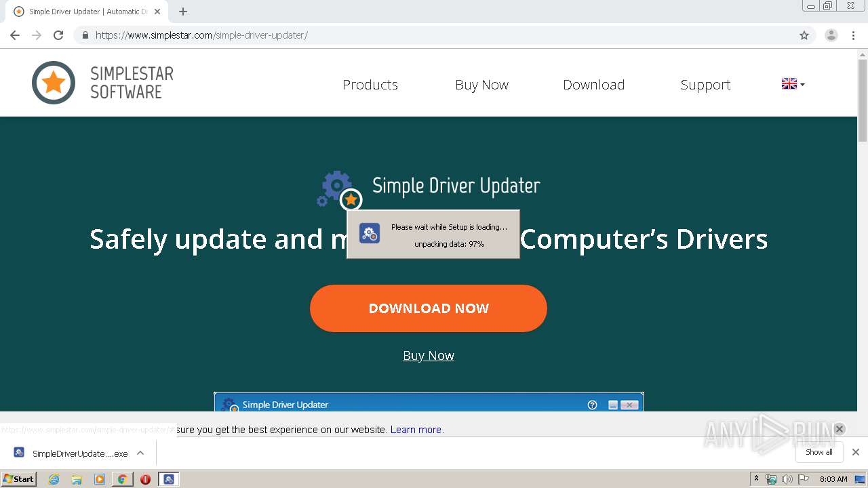Click the downloaded SimpleDriverUpdater exe file icon

point(19,453)
